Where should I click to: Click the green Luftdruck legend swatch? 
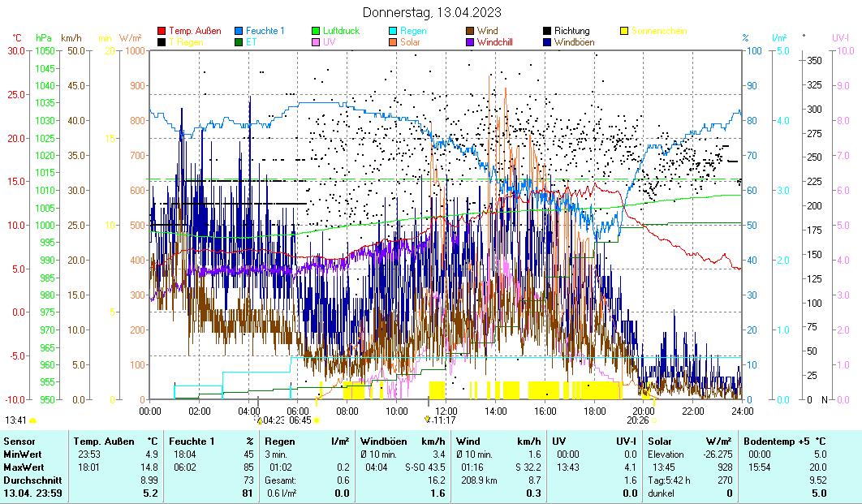(x=317, y=32)
